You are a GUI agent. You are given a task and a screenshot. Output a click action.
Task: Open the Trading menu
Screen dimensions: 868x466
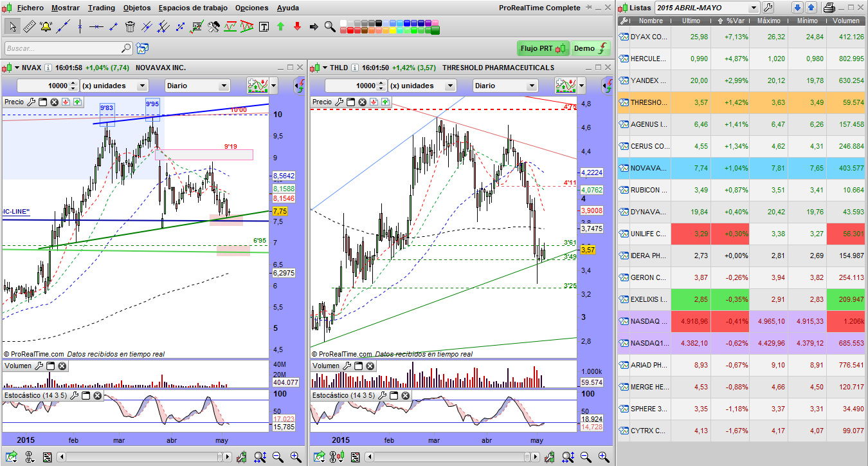pos(101,8)
